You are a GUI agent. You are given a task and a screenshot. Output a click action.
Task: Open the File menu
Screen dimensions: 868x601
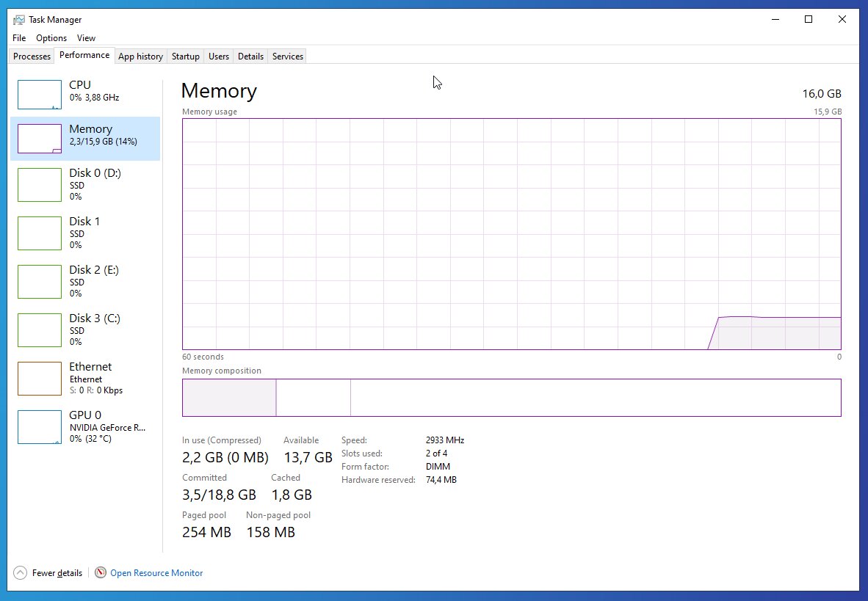(19, 37)
